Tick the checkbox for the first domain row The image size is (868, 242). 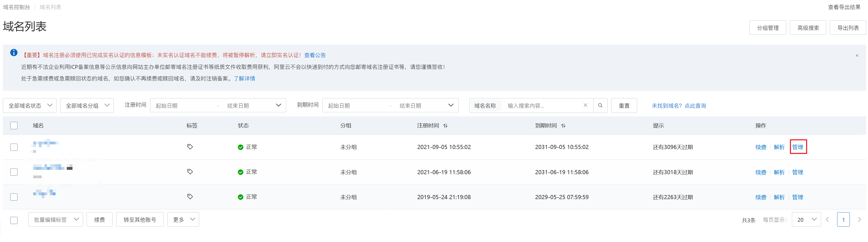point(14,147)
